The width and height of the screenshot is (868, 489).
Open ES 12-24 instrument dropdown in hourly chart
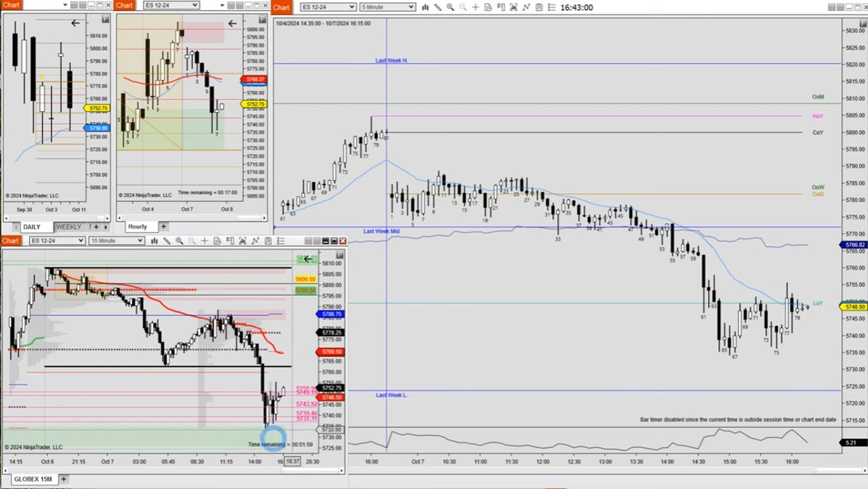172,5
